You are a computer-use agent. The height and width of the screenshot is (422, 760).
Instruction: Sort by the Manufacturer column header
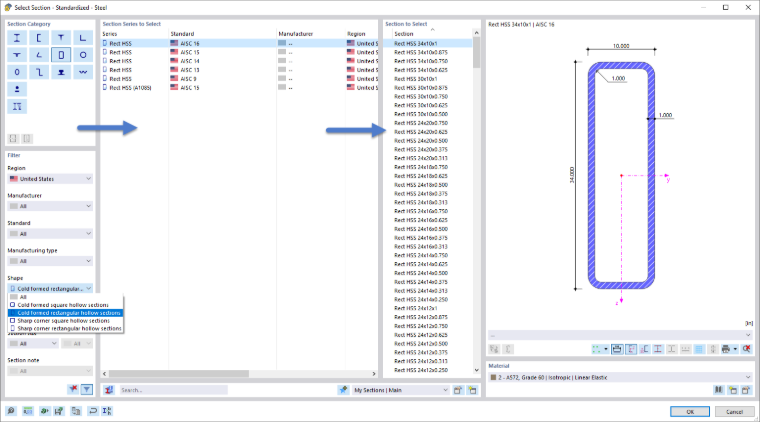(311, 34)
